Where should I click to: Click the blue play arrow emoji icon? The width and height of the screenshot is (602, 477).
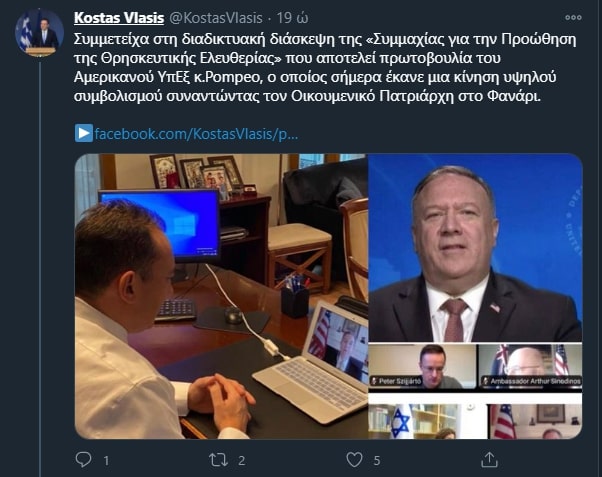click(x=84, y=133)
